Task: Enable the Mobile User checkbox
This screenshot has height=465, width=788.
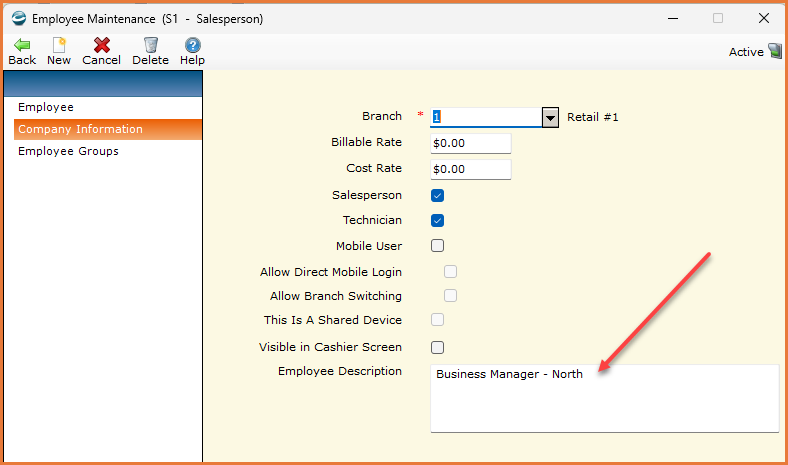Action: pos(437,245)
